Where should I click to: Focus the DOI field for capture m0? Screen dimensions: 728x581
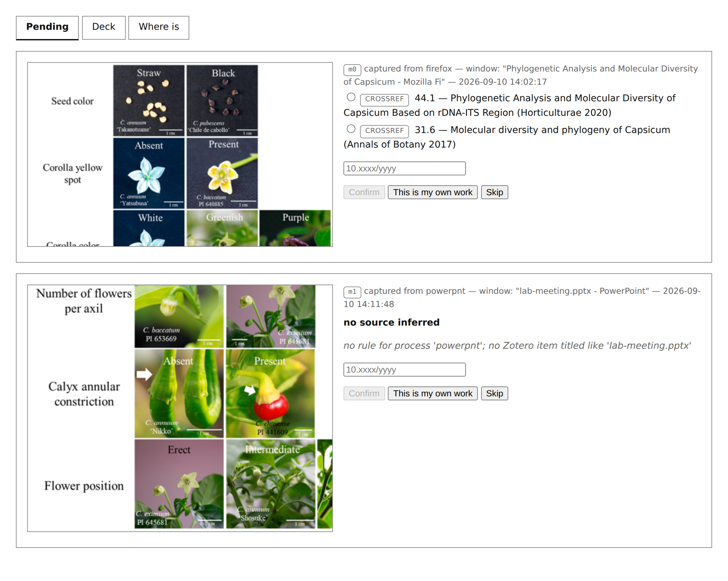pyautogui.click(x=404, y=168)
